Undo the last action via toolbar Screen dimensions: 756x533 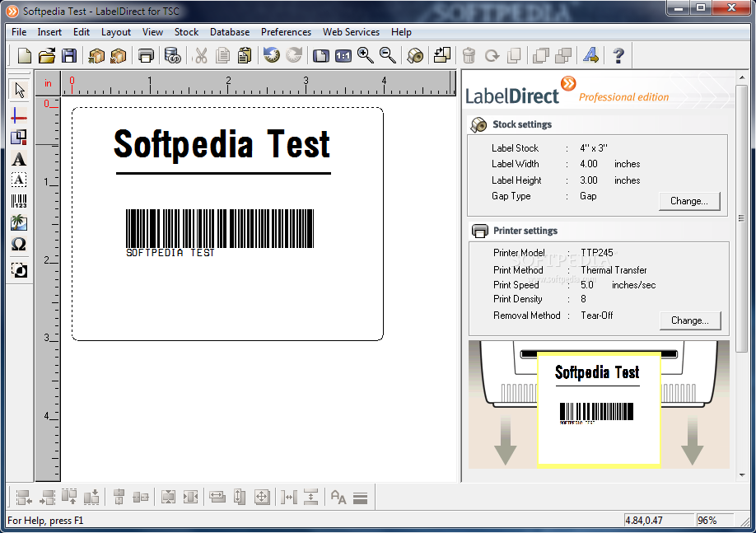(272, 55)
